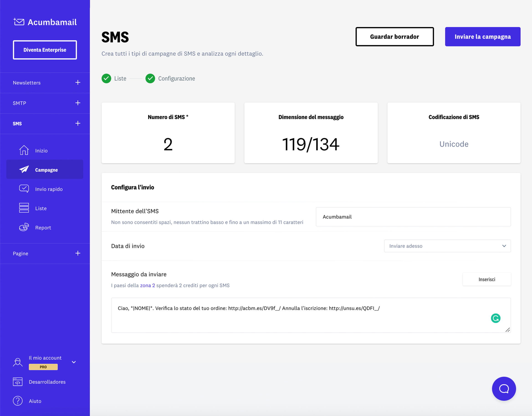Open the chat support bubble
Image resolution: width=532 pixels, height=416 pixels.
coord(504,388)
